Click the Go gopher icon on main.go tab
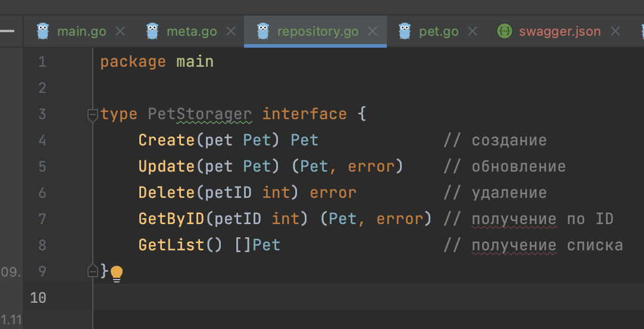Image resolution: width=644 pixels, height=329 pixels. pos(42,32)
